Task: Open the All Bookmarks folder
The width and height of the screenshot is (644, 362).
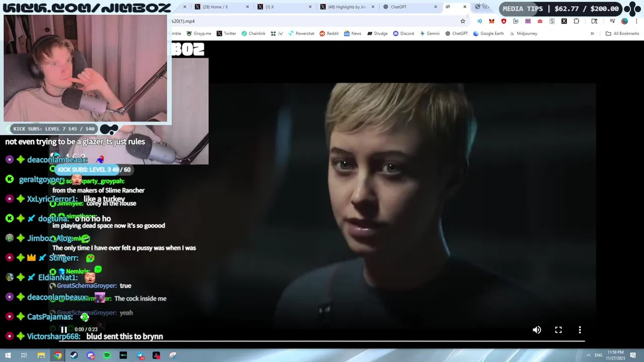Action: tap(622, 34)
